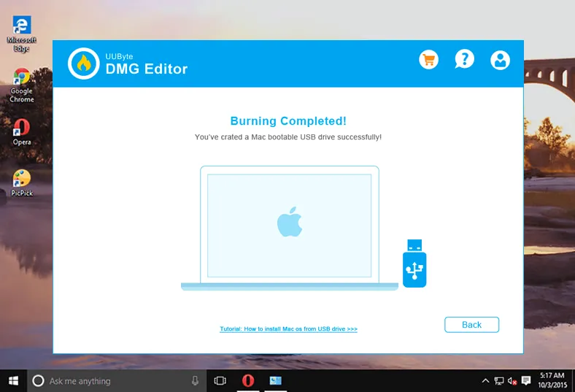
Task: Click the DMG Editor title text
Action: tap(147, 69)
